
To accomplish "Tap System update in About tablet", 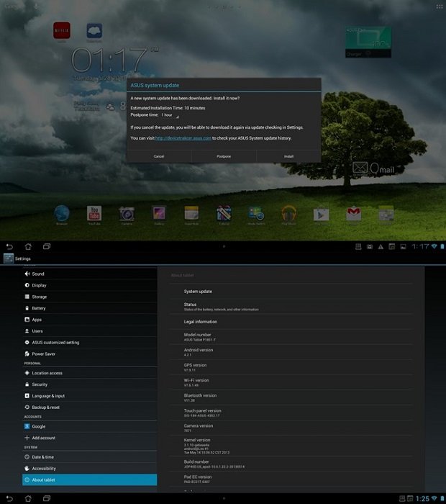I will (x=291, y=292).
